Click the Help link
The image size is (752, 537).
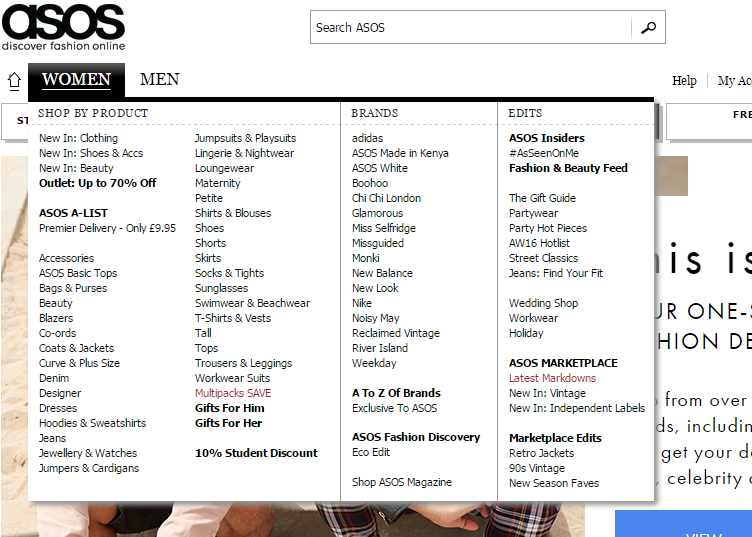coord(684,81)
